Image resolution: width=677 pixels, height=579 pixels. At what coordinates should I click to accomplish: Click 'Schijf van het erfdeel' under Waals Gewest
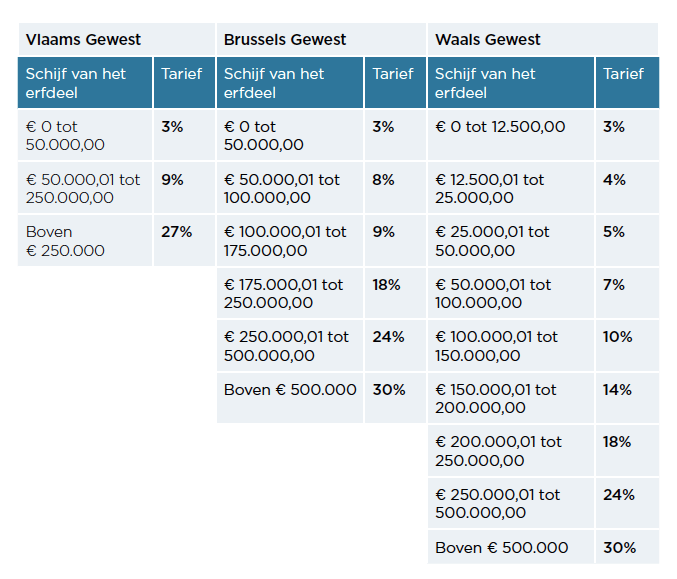[485, 83]
